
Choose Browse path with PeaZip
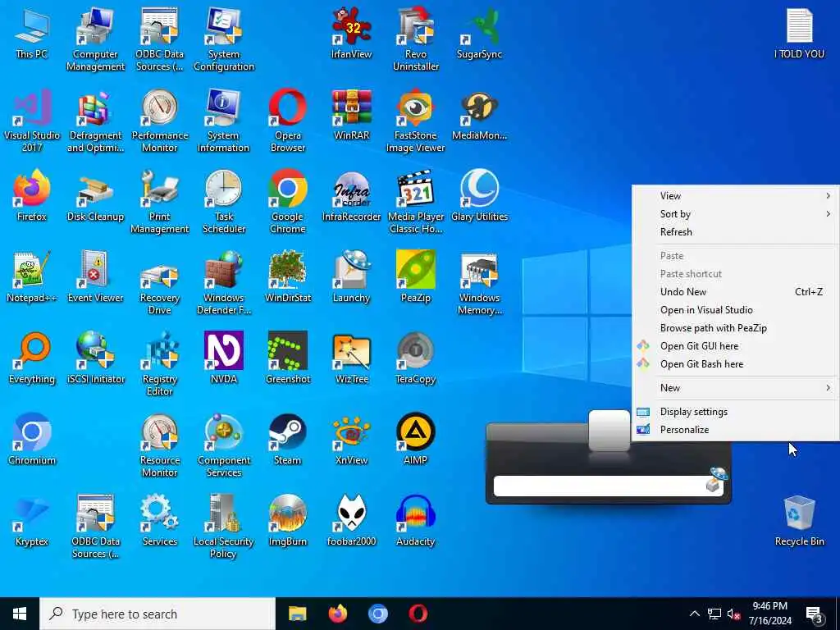pyautogui.click(x=735, y=328)
